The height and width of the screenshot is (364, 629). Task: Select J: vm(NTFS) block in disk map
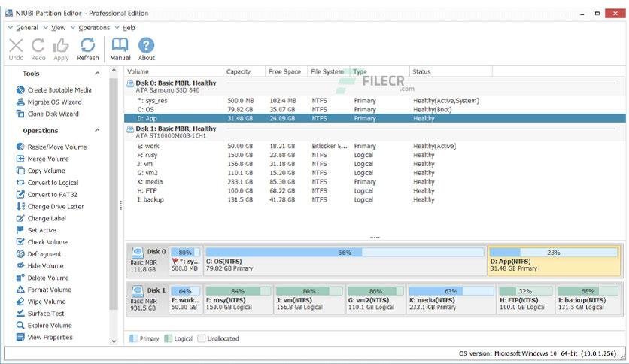coord(309,299)
